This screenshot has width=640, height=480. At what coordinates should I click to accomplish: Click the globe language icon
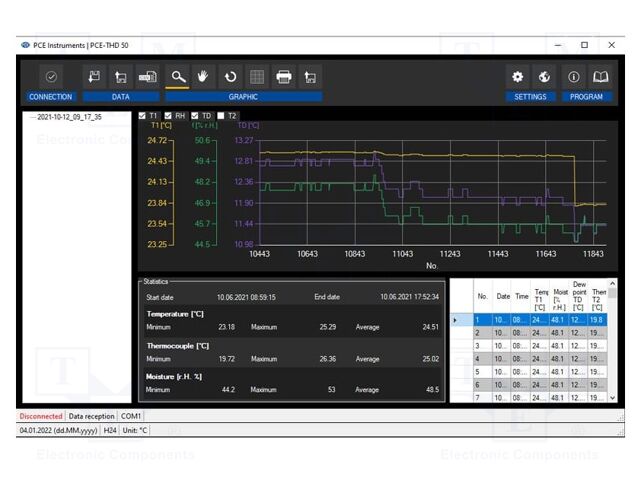(x=544, y=76)
